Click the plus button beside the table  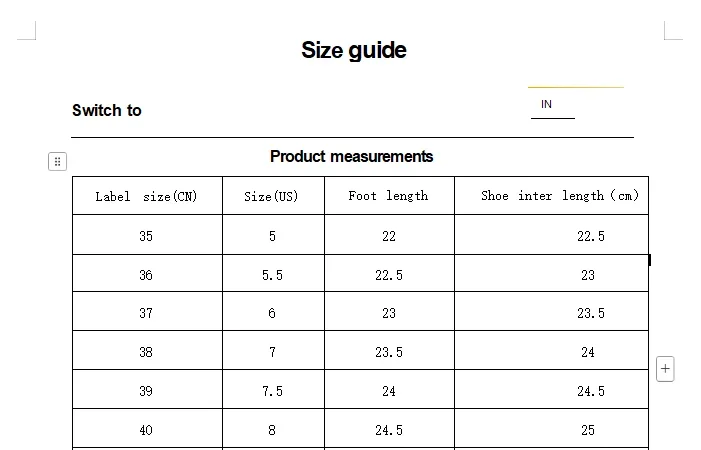point(665,369)
